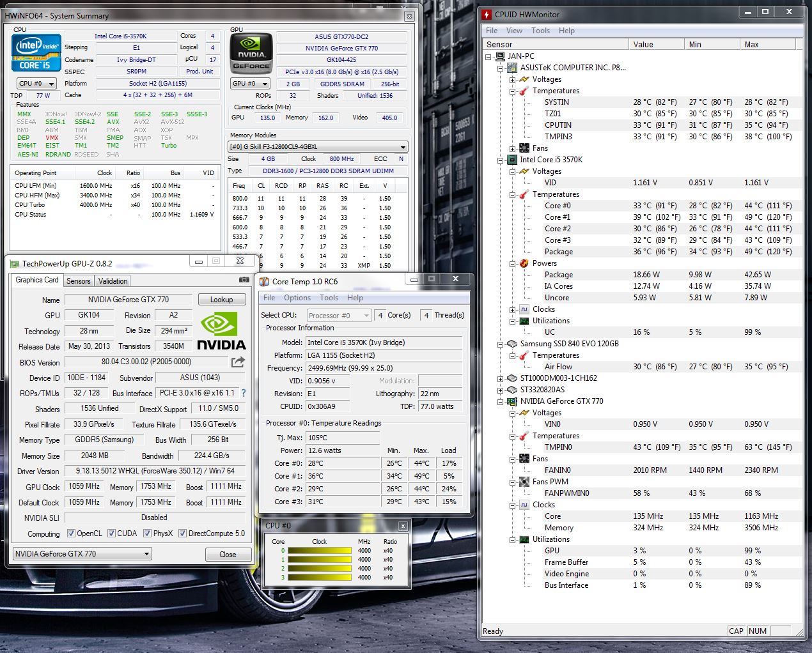Click the Lookup button in GPU-Z
The height and width of the screenshot is (653, 812).
(221, 300)
